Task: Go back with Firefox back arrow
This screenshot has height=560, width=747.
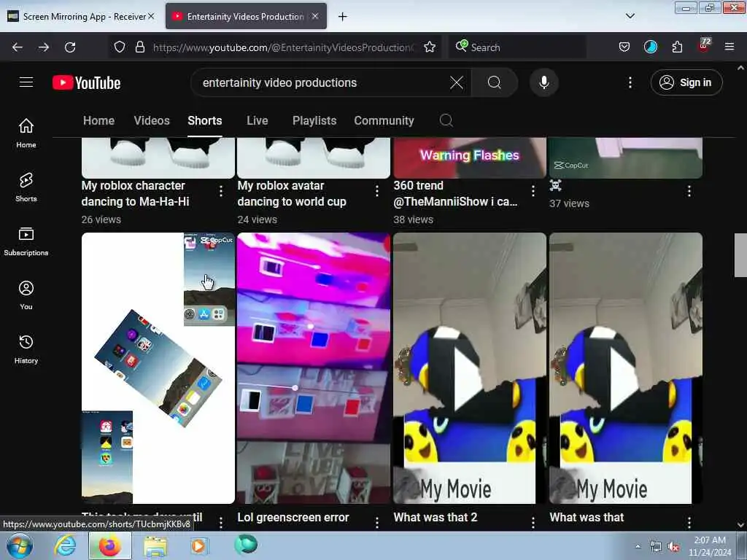Action: [18, 47]
